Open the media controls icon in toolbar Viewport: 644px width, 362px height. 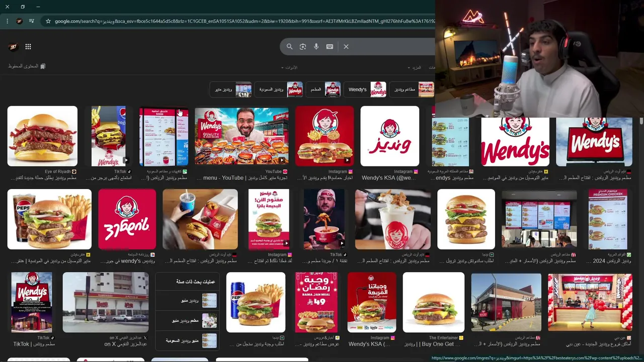[x=32, y=21]
